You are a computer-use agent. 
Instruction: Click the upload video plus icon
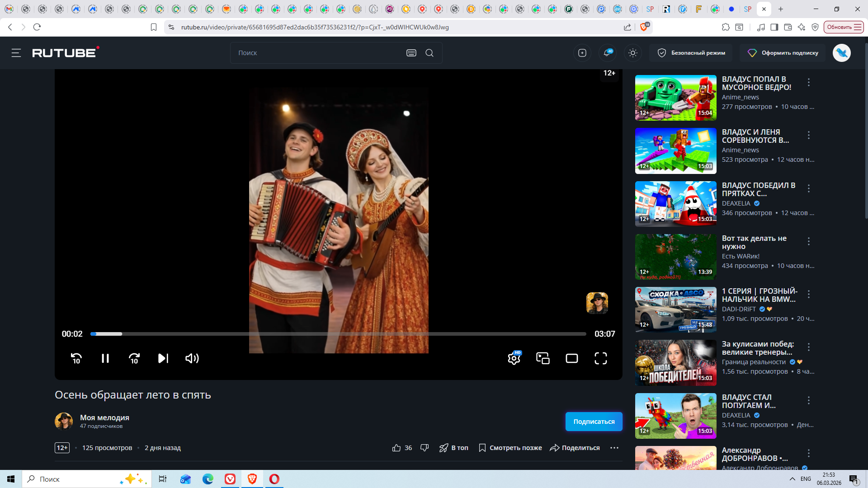coord(582,53)
